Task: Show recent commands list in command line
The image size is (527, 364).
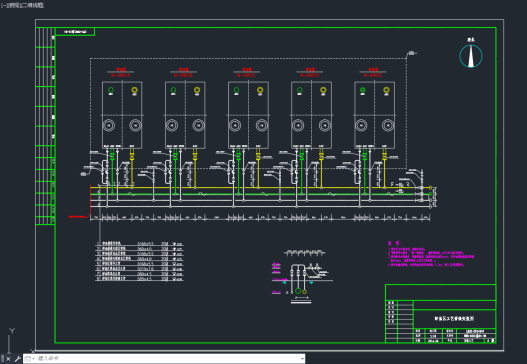Action: [x=29, y=359]
